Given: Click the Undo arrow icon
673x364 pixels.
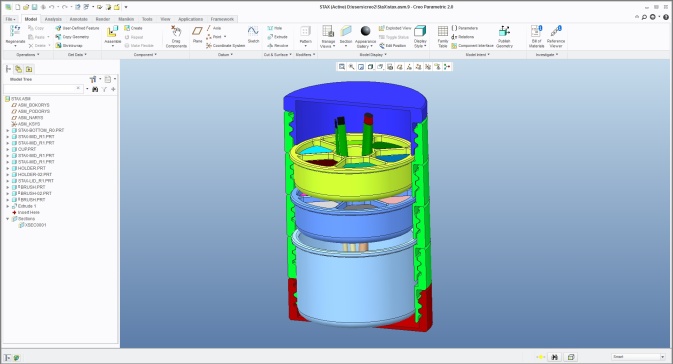Looking at the screenshot, I should coord(52,7).
